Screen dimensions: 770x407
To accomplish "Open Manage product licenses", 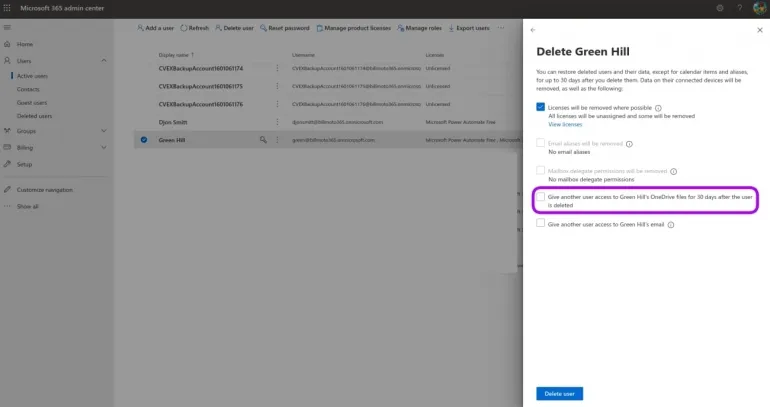I will click(354, 28).
